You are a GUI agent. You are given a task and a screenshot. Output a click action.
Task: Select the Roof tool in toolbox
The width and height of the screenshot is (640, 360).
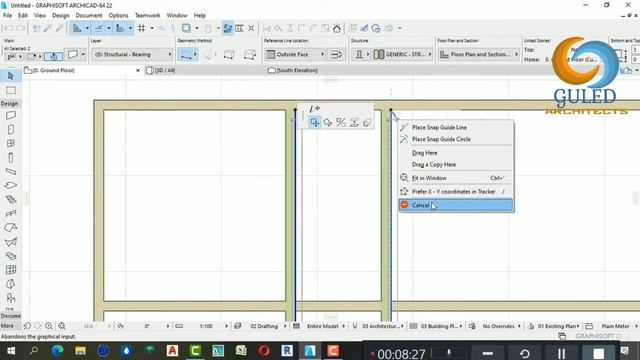[11, 227]
